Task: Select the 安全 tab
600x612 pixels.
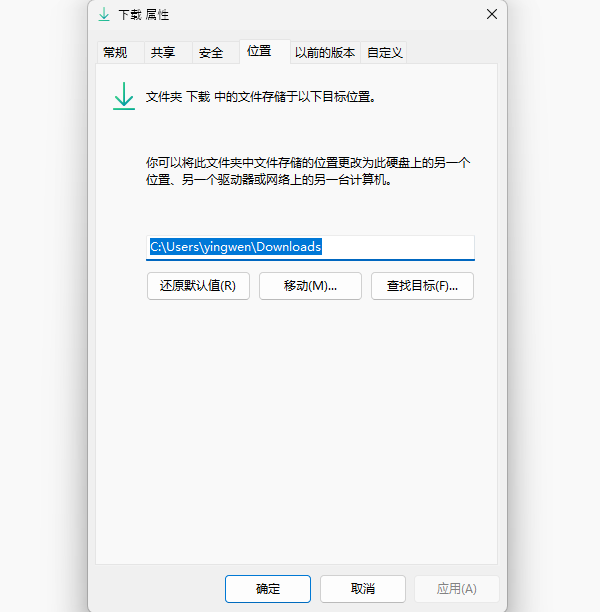Action: click(211, 52)
